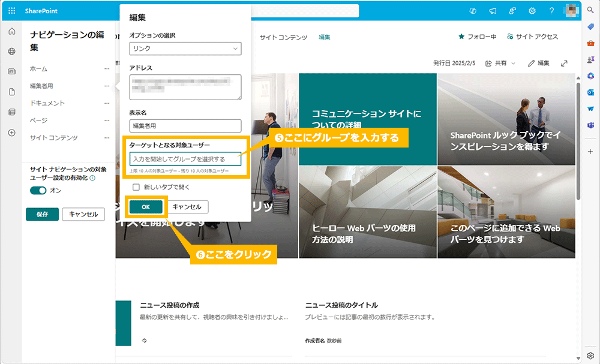
Task: Click キャンセル in the navigation panel
Action: pyautogui.click(x=83, y=214)
